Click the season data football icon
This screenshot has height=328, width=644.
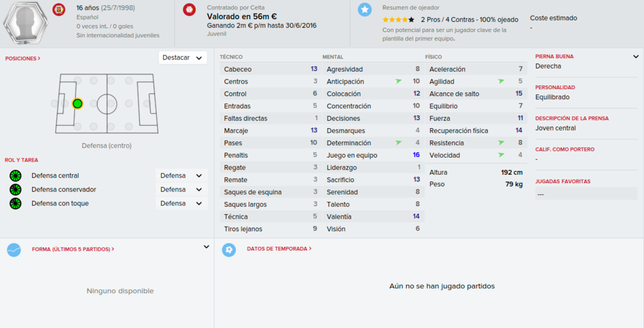229,249
